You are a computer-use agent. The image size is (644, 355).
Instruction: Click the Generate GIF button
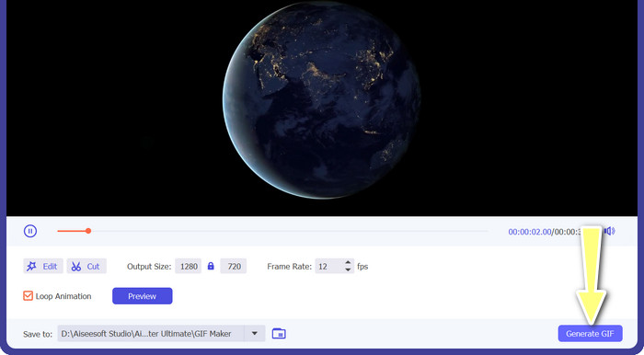click(590, 333)
